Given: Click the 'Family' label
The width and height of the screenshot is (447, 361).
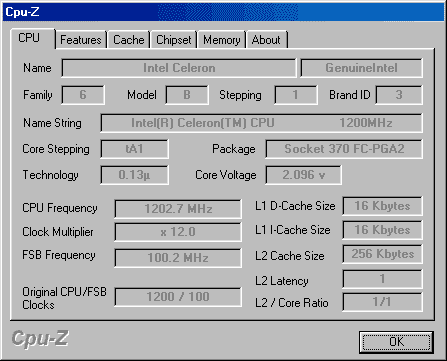Looking at the screenshot, I should [x=38, y=95].
